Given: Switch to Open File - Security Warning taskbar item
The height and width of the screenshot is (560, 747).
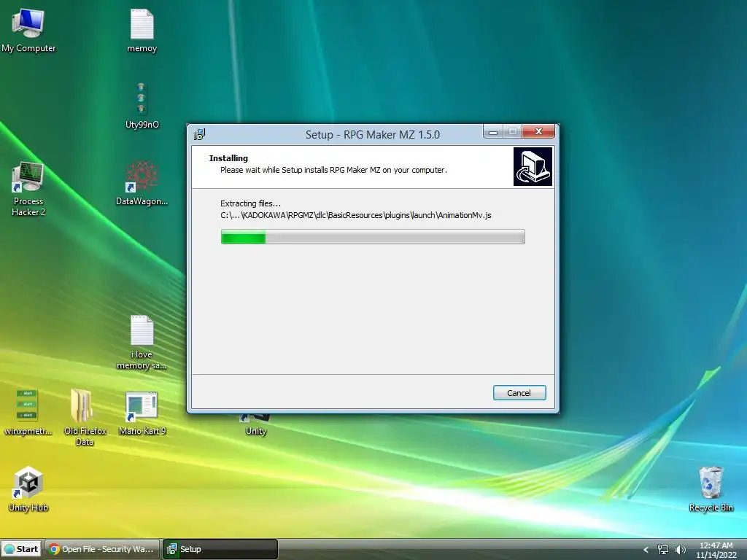Looking at the screenshot, I should pos(102,549).
